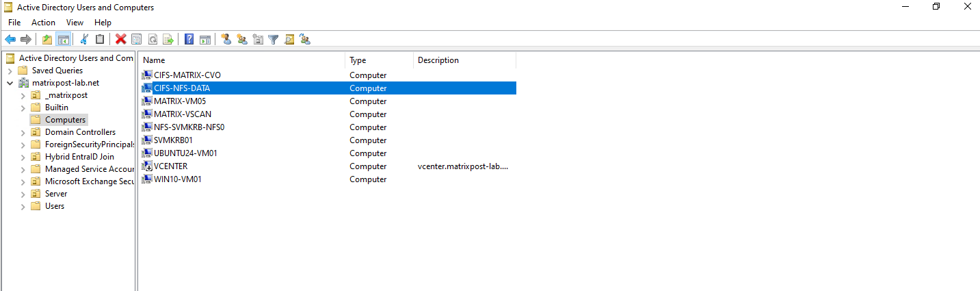The height and width of the screenshot is (291, 980).
Task: Click the Find objects magnifier icon
Action: coord(289,40)
